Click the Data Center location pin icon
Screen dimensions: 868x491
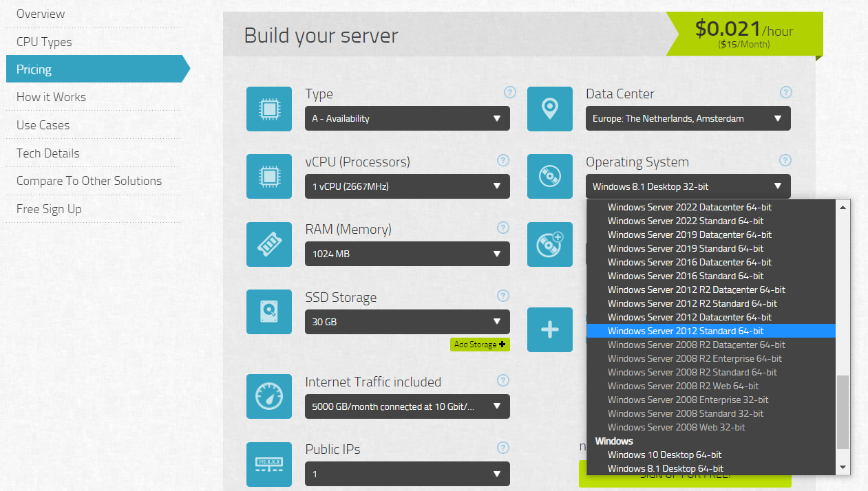tap(550, 109)
